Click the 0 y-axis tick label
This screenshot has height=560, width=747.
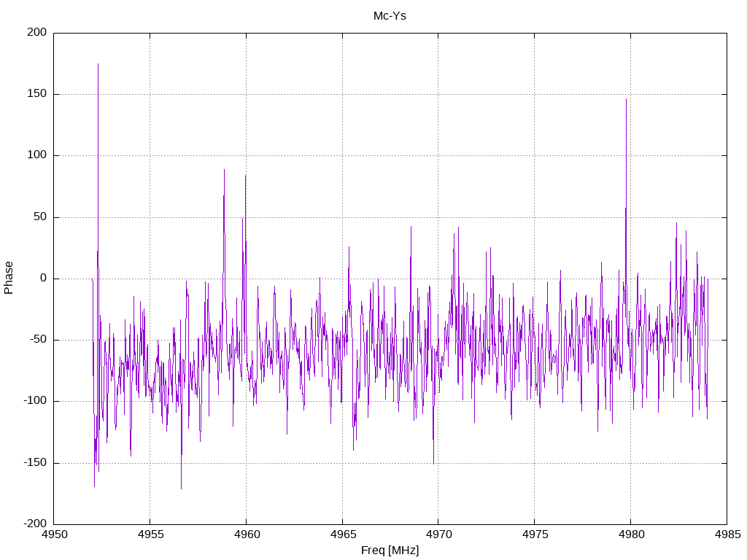[x=43, y=278]
